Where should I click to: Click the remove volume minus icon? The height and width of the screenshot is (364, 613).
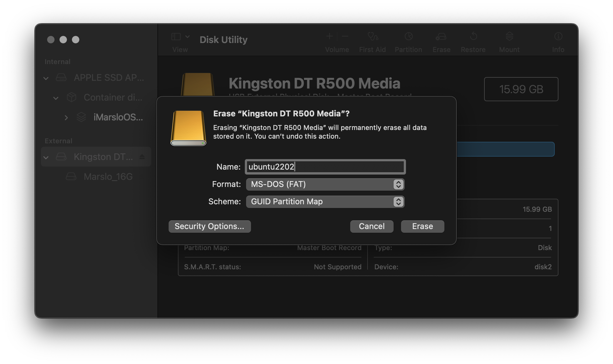(x=345, y=37)
